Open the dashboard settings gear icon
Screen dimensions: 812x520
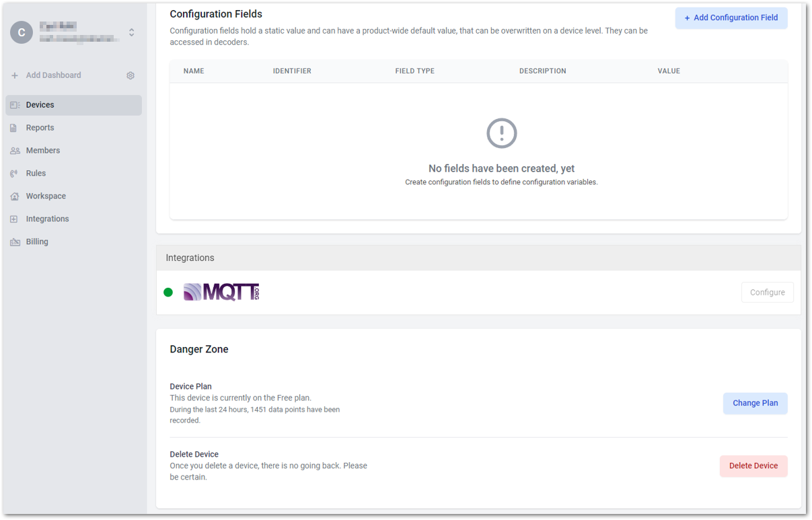pos(131,75)
